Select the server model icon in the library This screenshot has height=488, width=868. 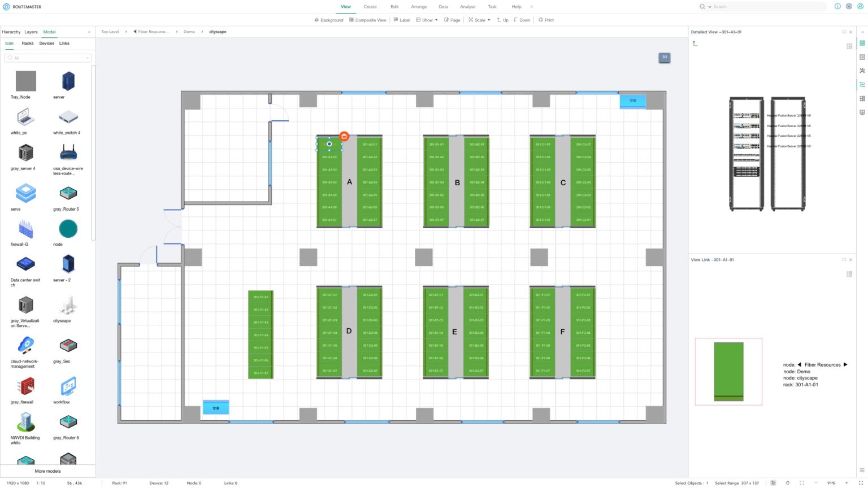tap(67, 80)
